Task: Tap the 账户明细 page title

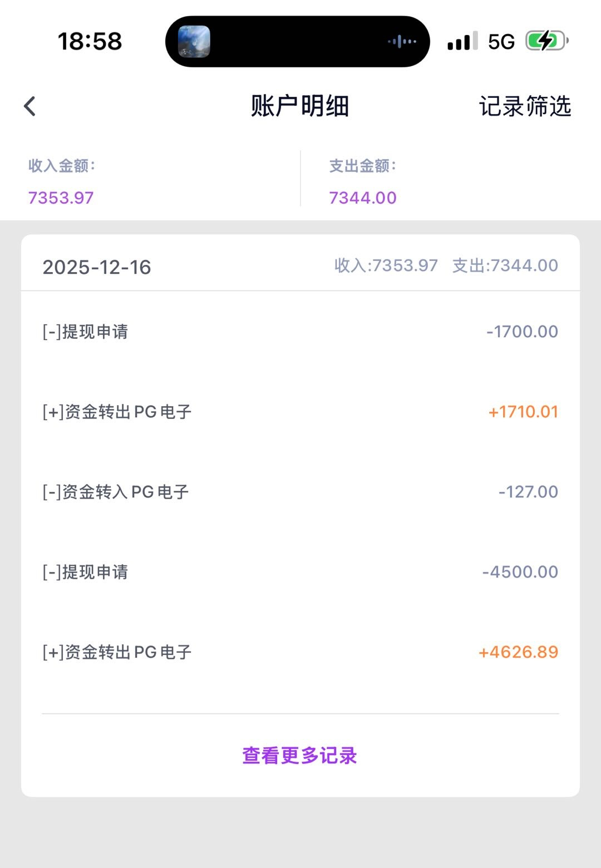Action: pos(299,106)
